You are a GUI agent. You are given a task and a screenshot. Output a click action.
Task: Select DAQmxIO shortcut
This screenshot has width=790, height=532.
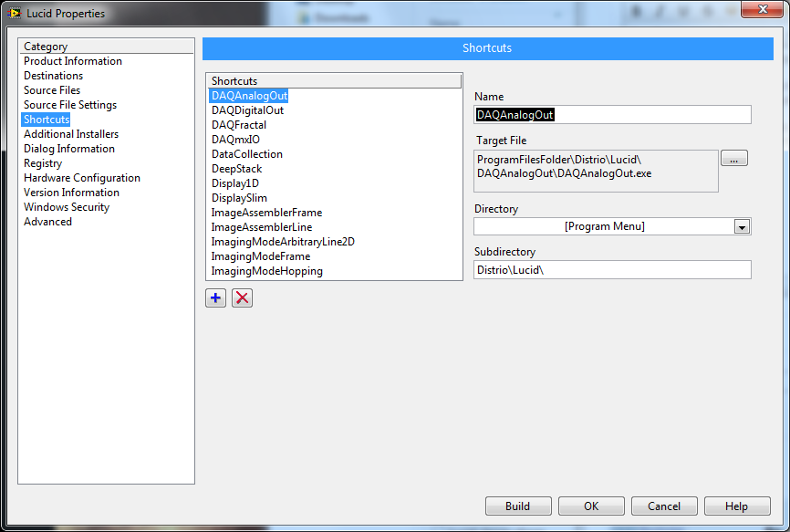click(x=235, y=140)
